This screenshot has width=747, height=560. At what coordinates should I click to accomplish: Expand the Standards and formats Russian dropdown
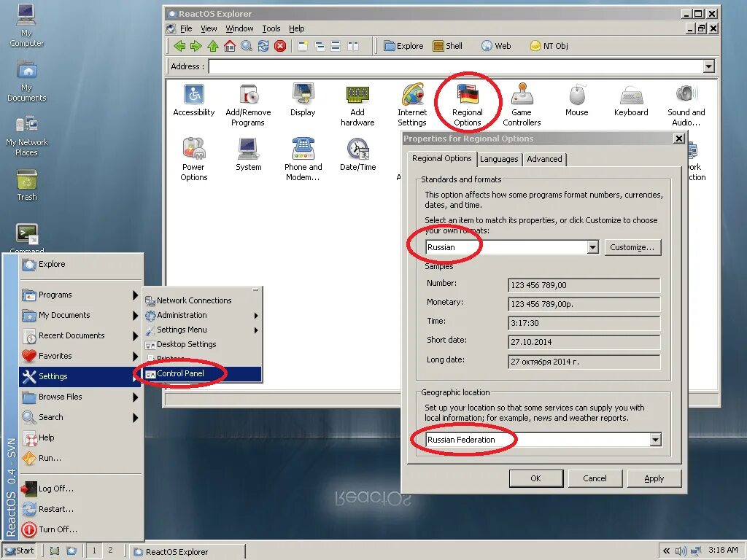click(x=592, y=247)
